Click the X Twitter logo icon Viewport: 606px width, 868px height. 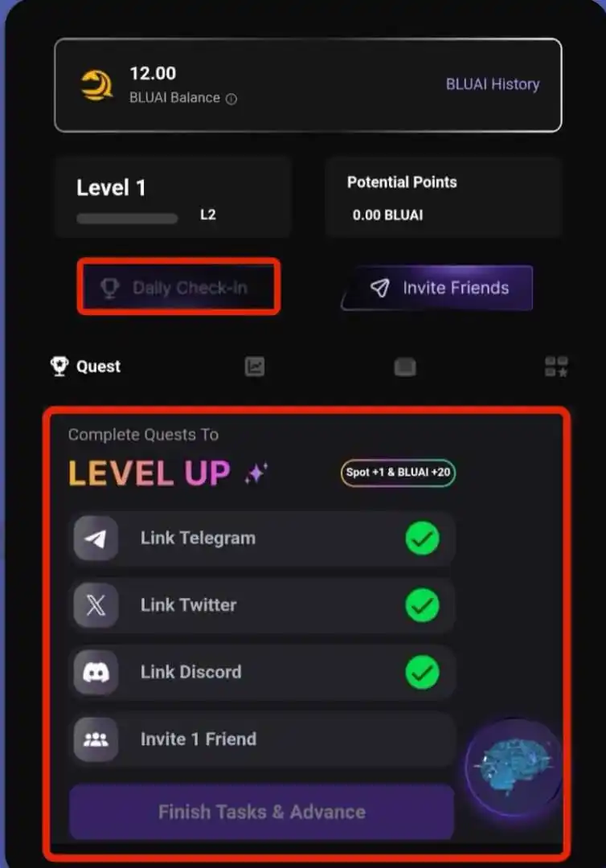coord(96,605)
